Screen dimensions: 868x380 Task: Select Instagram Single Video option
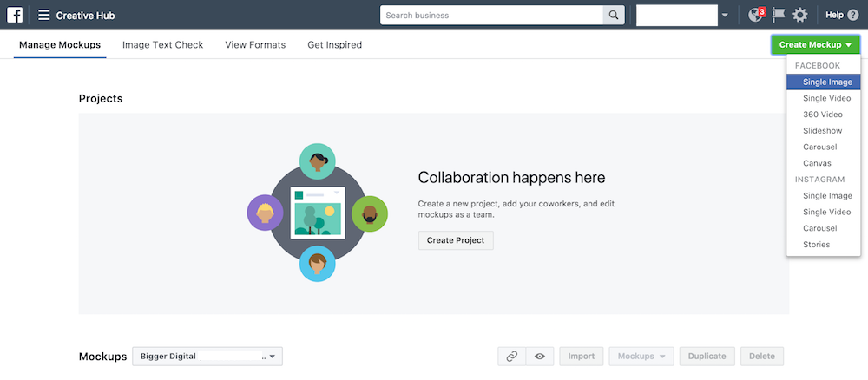pyautogui.click(x=823, y=212)
